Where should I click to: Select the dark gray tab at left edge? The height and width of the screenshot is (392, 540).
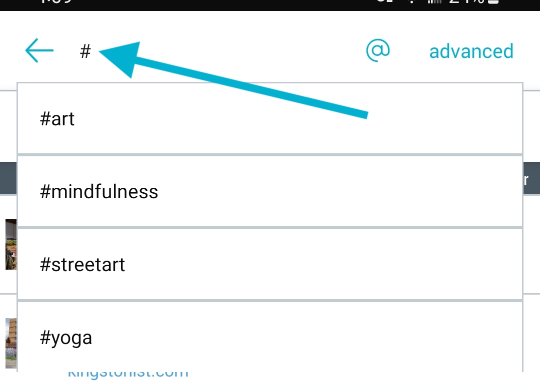(x=8, y=178)
